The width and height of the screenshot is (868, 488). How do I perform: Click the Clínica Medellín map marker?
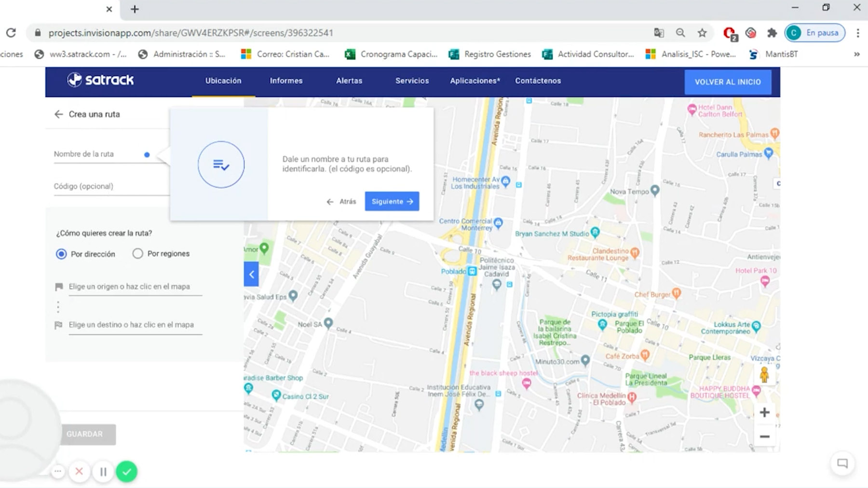point(632,397)
